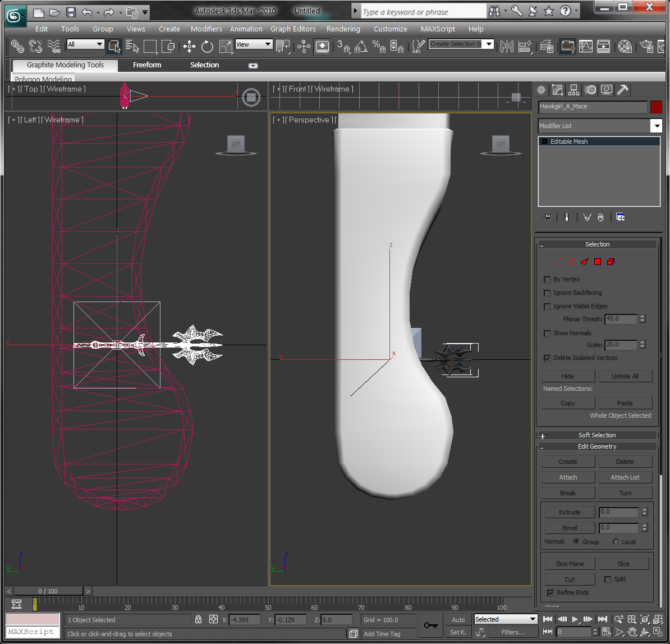670x644 pixels.
Task: Open the Modifier List dropdown
Action: tap(656, 126)
